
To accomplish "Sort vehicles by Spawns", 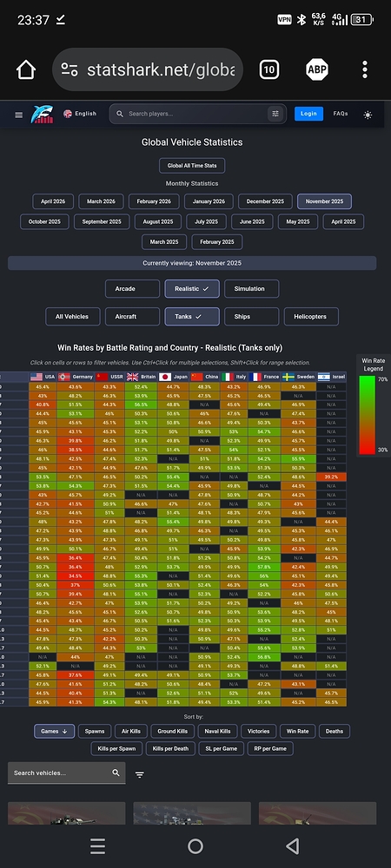I will point(95,731).
